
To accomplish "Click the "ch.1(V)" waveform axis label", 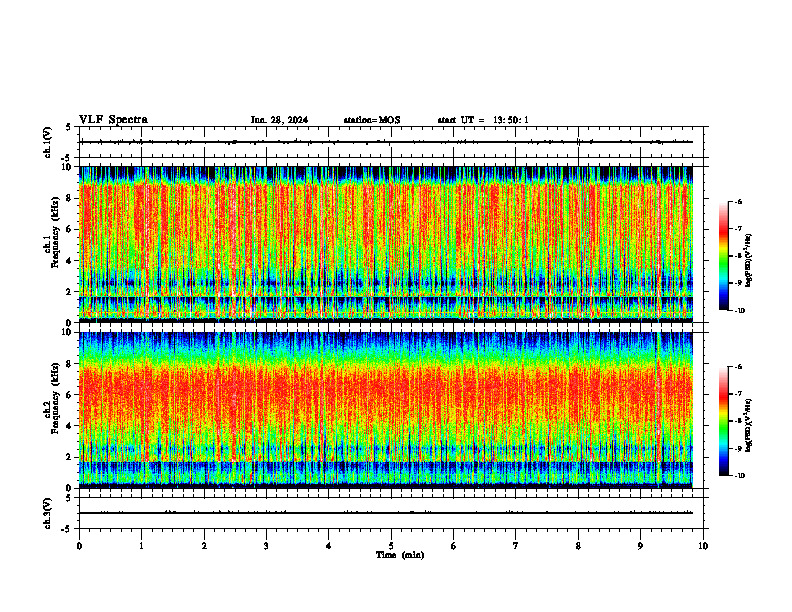I will [x=47, y=142].
